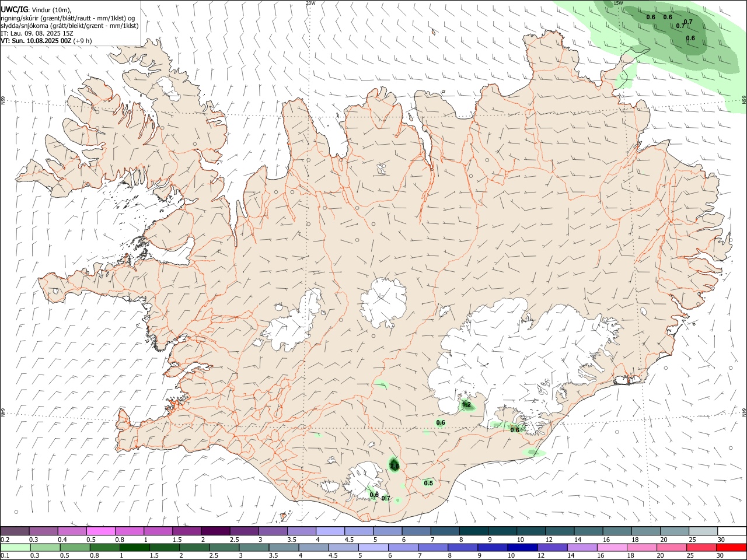Image resolution: width=747 pixels, height=560 pixels.
Task: Pick the violet 12 mm rain scale swatch
Action: coord(552,547)
